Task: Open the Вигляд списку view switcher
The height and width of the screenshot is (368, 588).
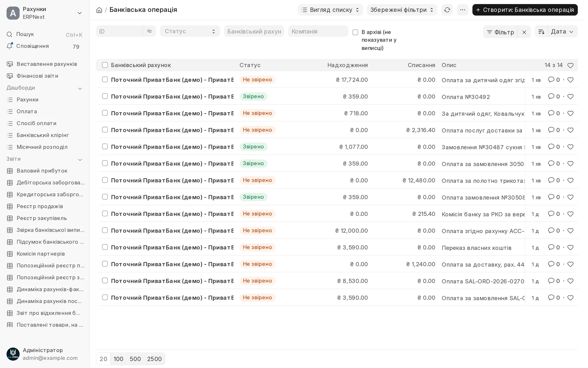Action: tap(330, 10)
